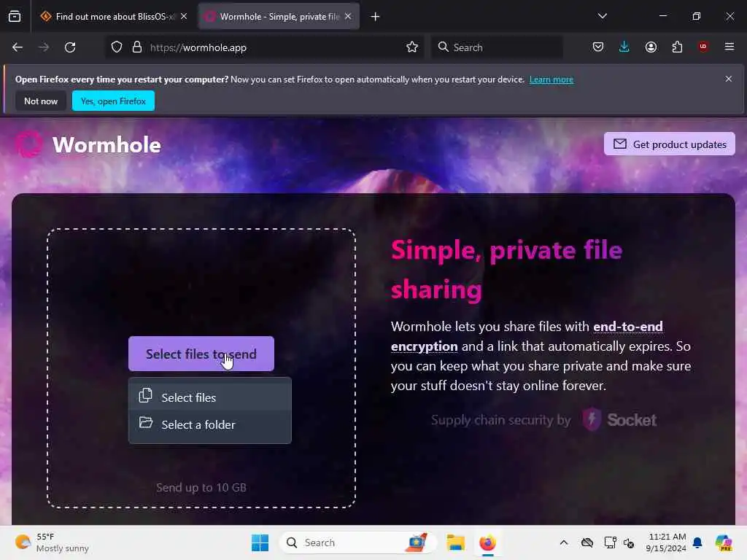
Task: Choose Select a folder entry
Action: (209, 424)
